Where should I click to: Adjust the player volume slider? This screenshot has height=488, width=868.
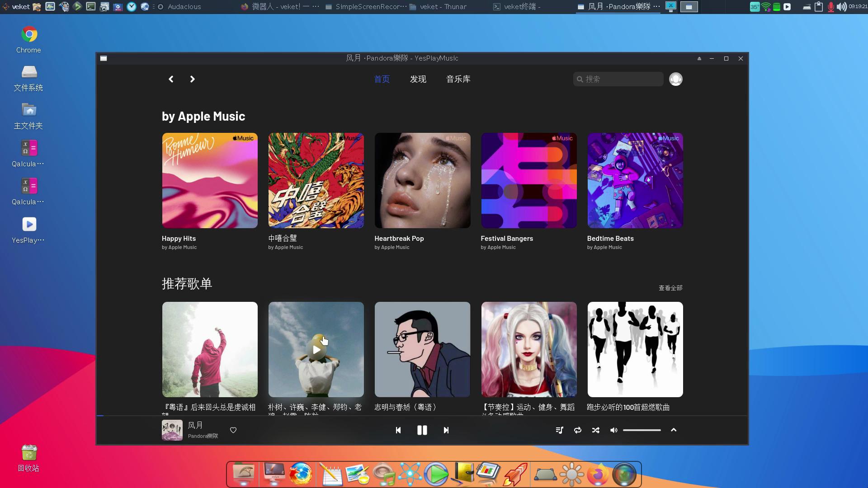tap(642, 430)
